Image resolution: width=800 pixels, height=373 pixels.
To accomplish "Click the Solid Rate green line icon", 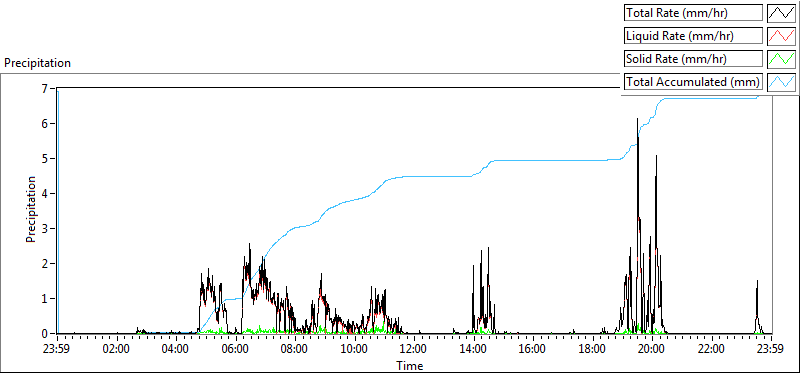I will tap(782, 59).
